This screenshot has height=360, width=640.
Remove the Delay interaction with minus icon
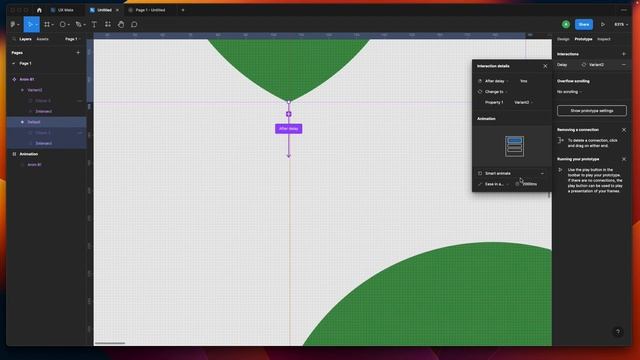623,65
